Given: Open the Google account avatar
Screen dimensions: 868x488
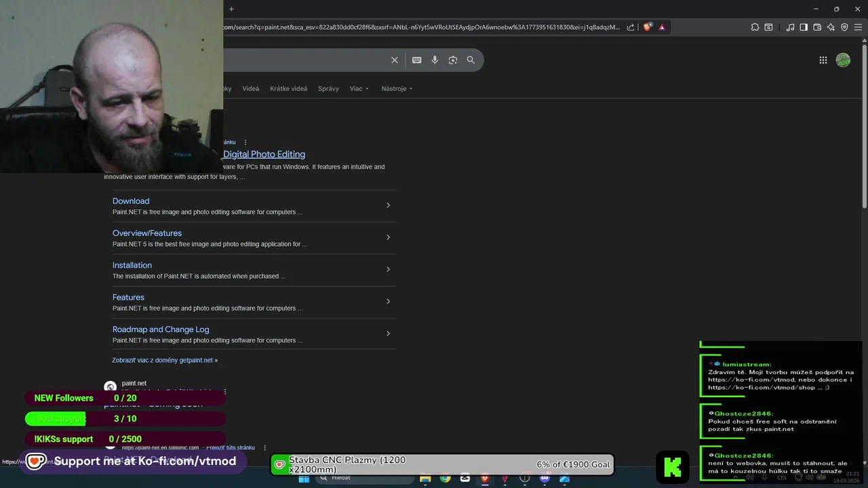Looking at the screenshot, I should click(x=843, y=60).
